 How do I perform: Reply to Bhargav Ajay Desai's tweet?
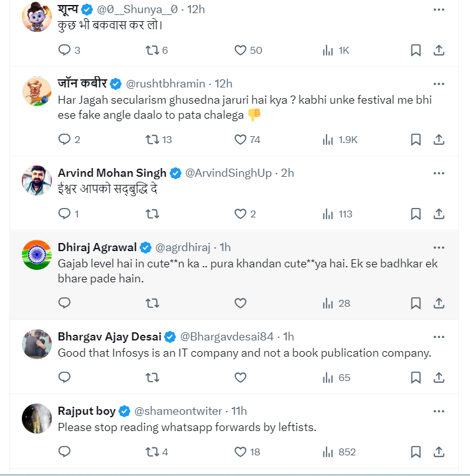(64, 377)
